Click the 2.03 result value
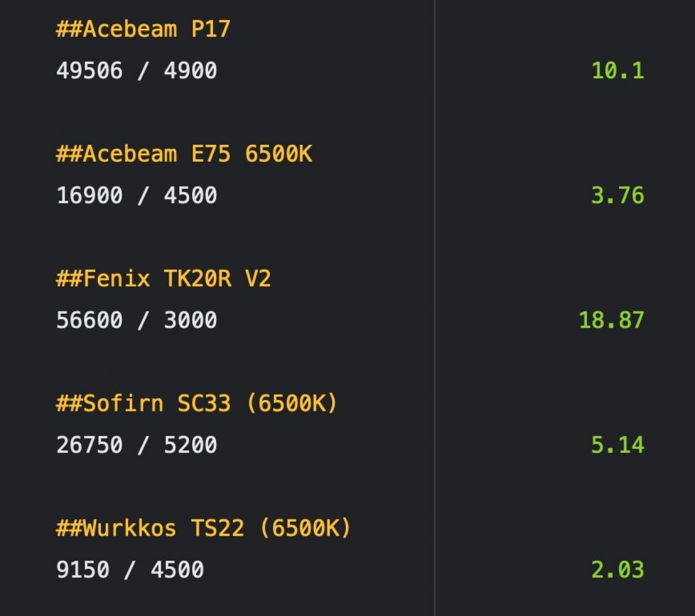This screenshot has width=695, height=616. (x=617, y=570)
